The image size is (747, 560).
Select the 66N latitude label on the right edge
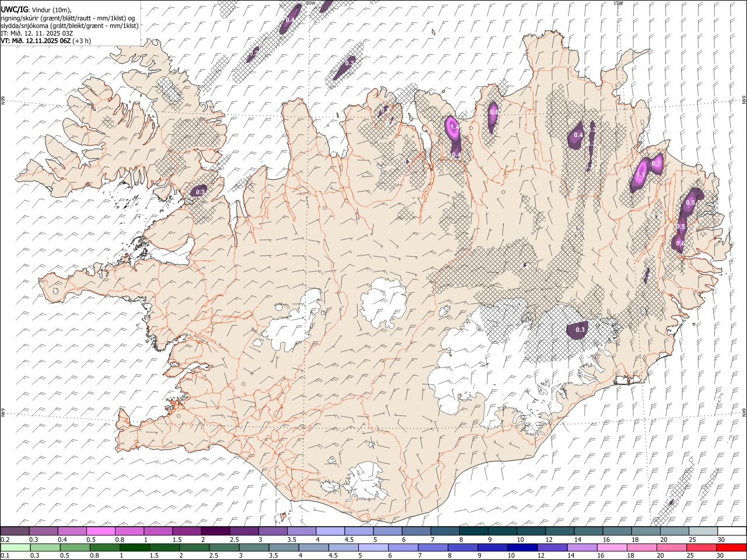pyautogui.click(x=744, y=101)
